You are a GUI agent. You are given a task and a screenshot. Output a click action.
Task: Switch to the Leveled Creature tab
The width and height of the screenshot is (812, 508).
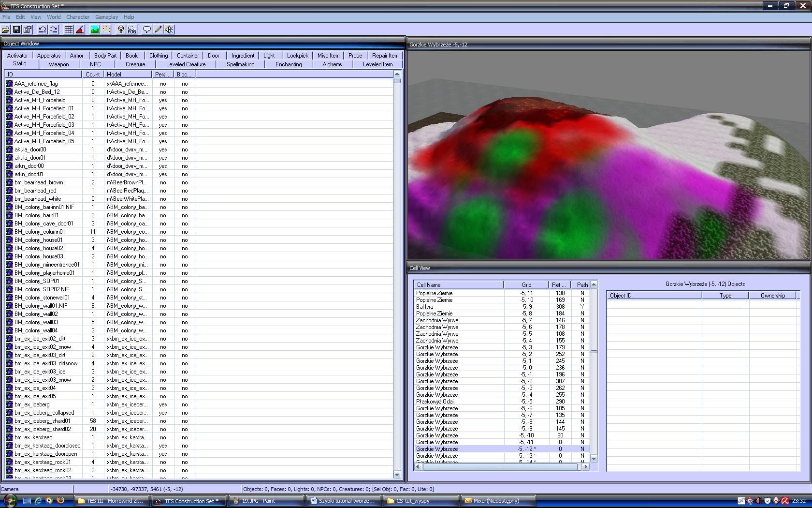coord(186,64)
